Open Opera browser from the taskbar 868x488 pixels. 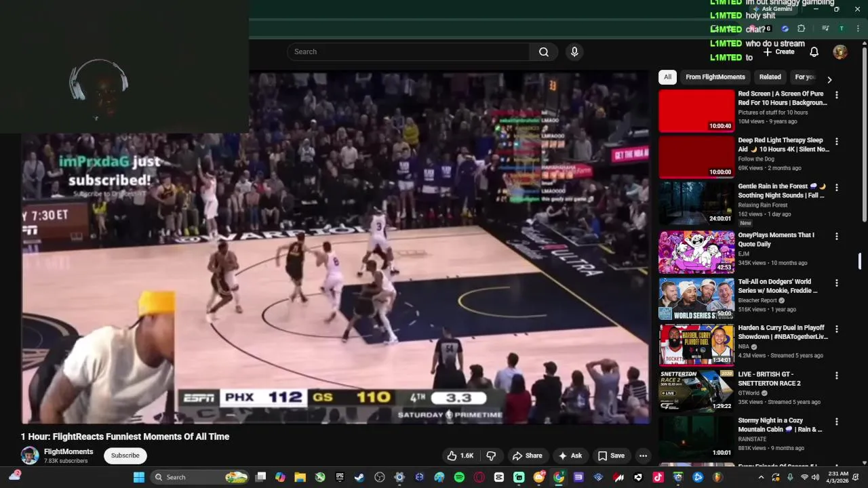479,477
